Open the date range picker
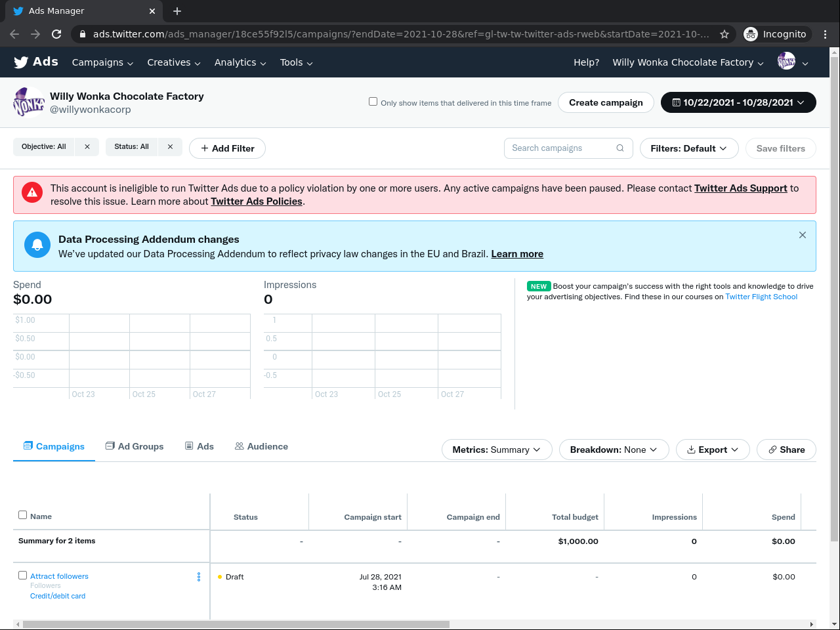 pyautogui.click(x=738, y=102)
